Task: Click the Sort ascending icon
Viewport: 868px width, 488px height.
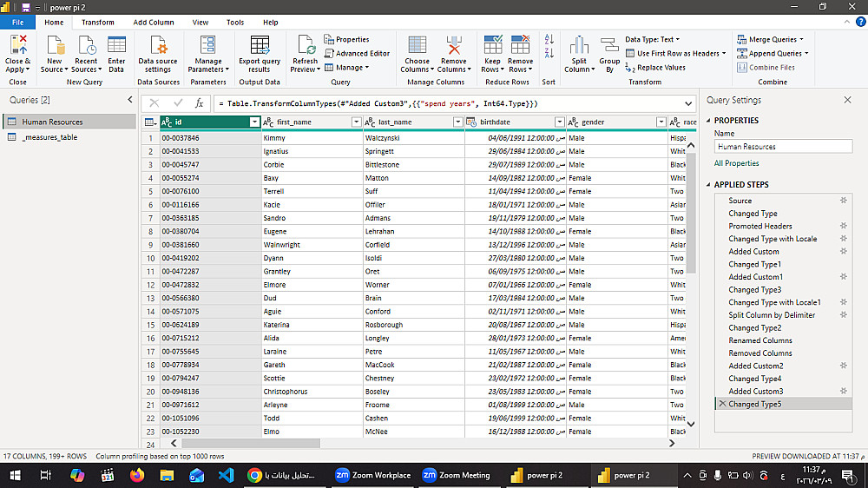Action: coord(549,40)
